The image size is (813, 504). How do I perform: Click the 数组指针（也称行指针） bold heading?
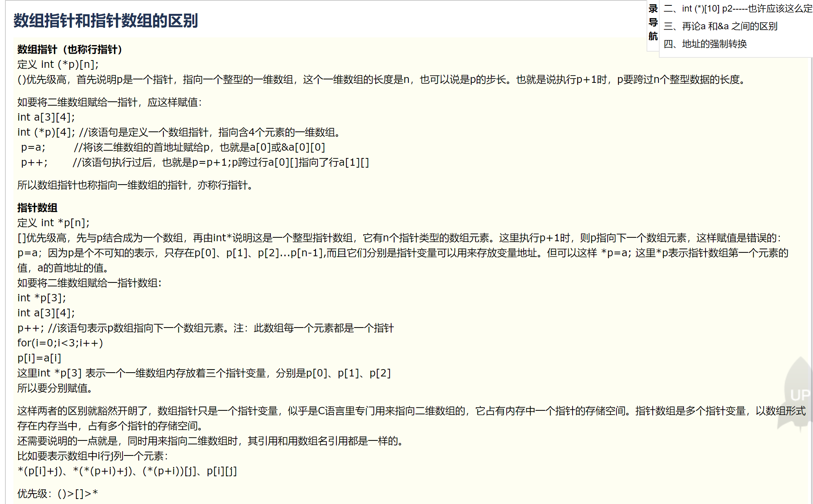(x=70, y=49)
